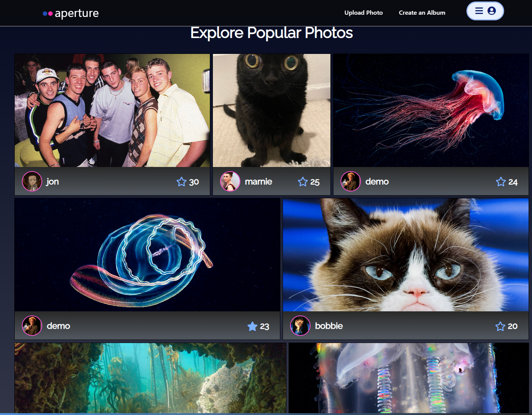Click the user account icon in header

pos(491,11)
